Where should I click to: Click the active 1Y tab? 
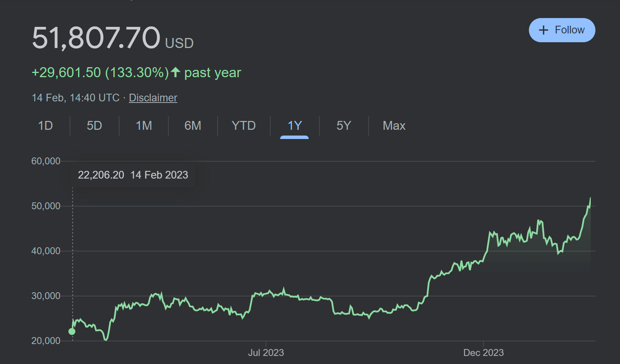(x=294, y=126)
